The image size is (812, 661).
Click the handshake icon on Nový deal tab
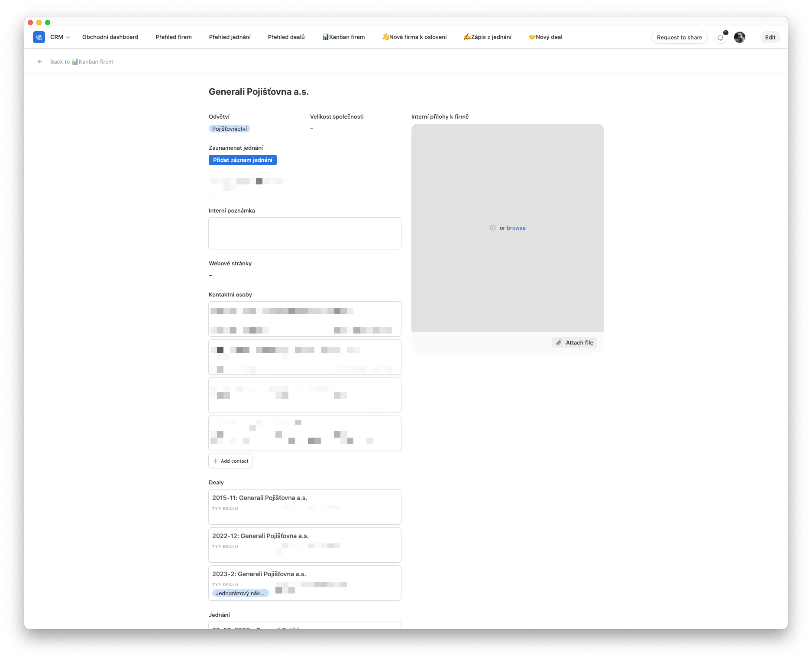[x=532, y=37]
